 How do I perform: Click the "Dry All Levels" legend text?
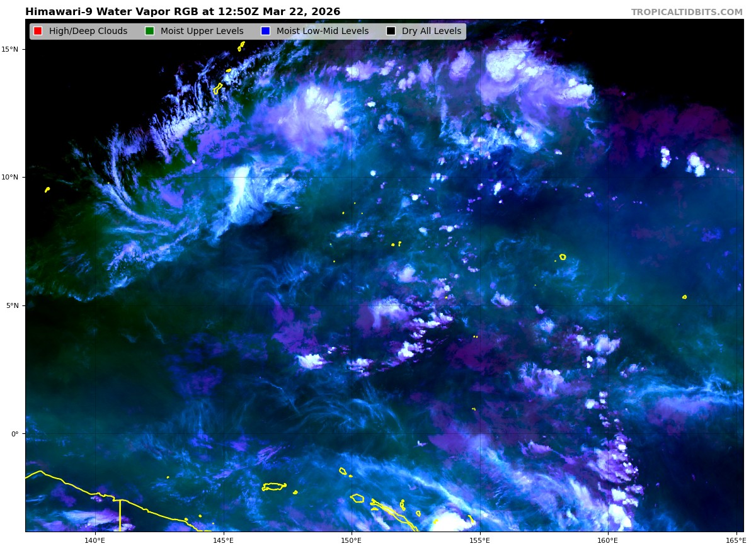431,31
